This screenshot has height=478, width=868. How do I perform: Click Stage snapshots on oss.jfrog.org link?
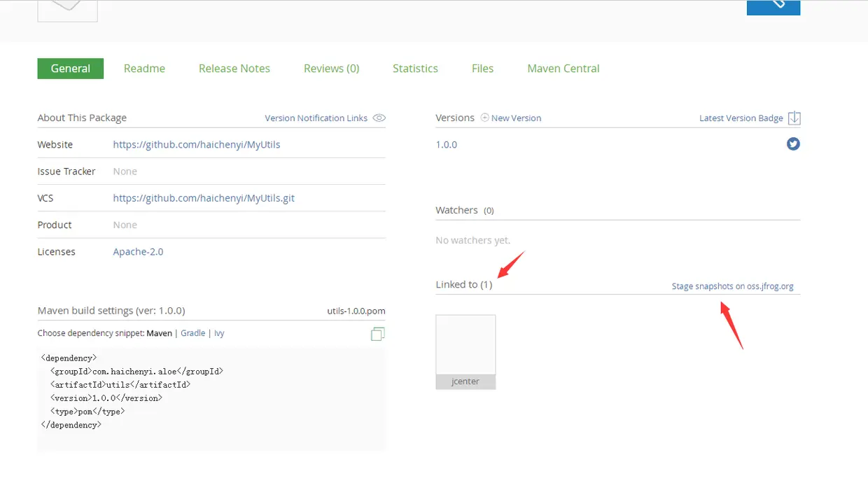[x=733, y=286]
